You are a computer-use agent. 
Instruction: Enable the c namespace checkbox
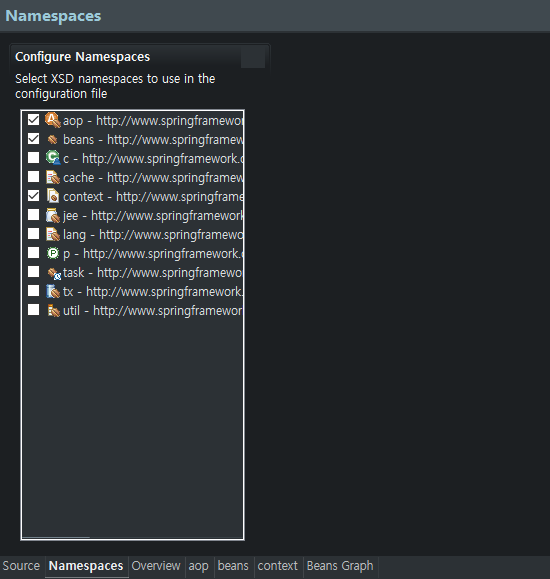pyautogui.click(x=33, y=158)
